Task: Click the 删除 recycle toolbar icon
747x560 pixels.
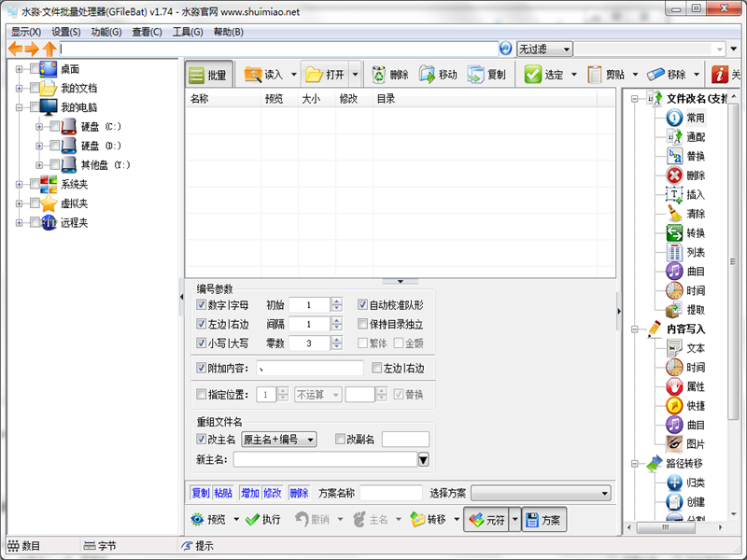Action: pos(379,75)
